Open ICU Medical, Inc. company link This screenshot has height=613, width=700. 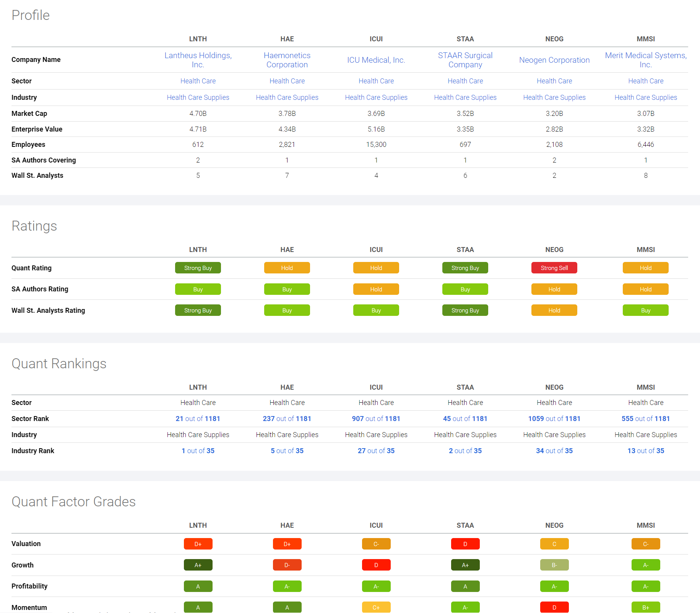[x=376, y=60]
